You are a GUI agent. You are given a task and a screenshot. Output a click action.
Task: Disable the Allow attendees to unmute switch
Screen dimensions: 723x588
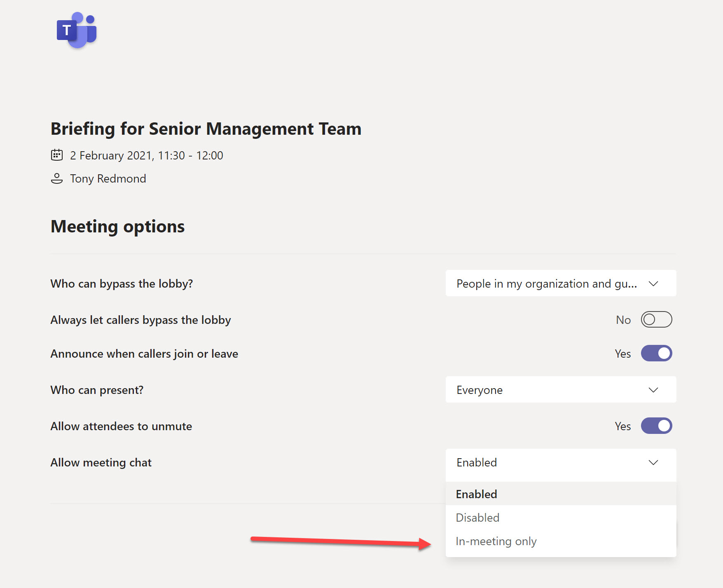[656, 426]
